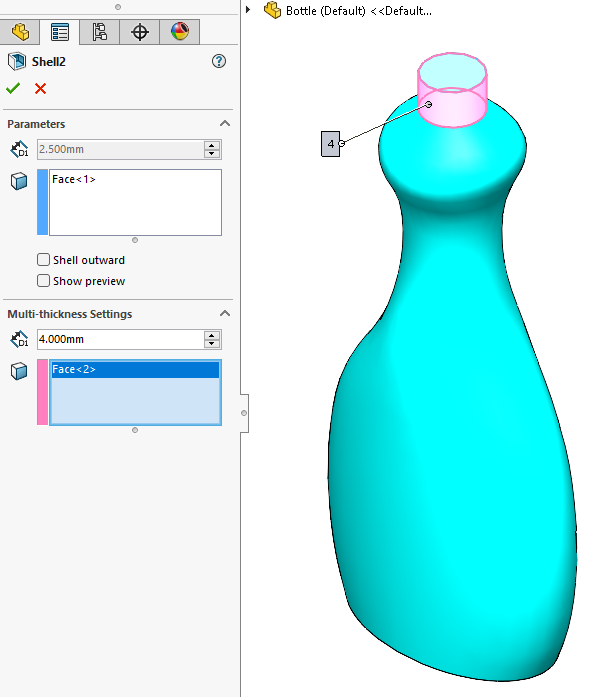This screenshot has width=600, height=697.
Task: Open the FeatureManager Design Tree tab
Action: tap(20, 32)
